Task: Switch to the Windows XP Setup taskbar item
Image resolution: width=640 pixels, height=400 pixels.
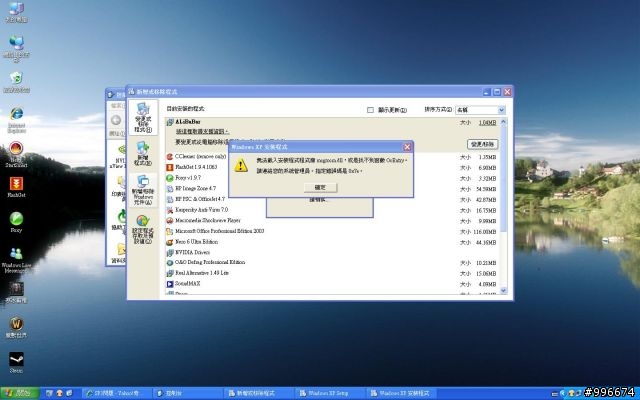Action: click(x=331, y=393)
